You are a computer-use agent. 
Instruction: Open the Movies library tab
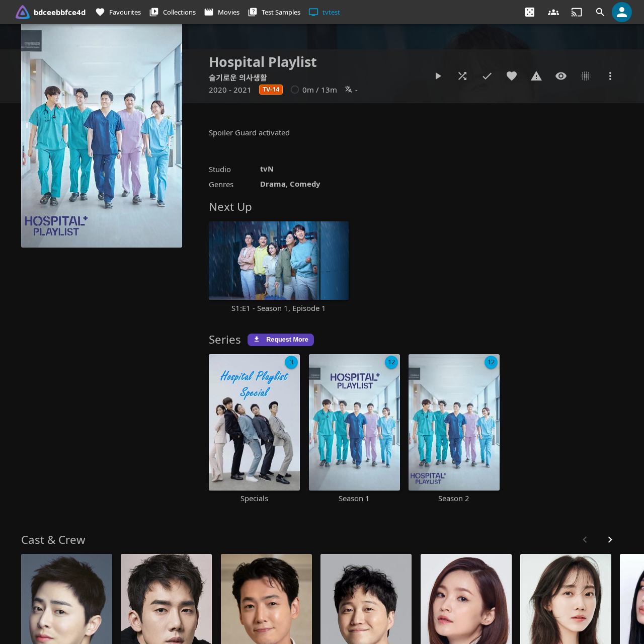(222, 12)
